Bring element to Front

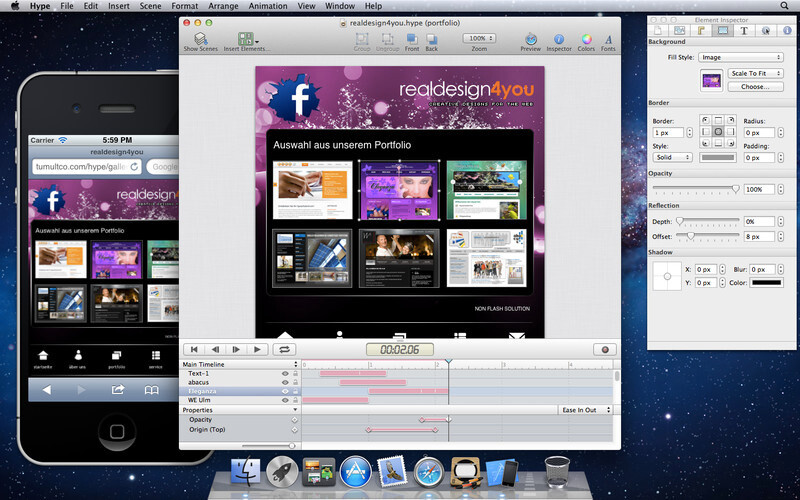click(412, 42)
